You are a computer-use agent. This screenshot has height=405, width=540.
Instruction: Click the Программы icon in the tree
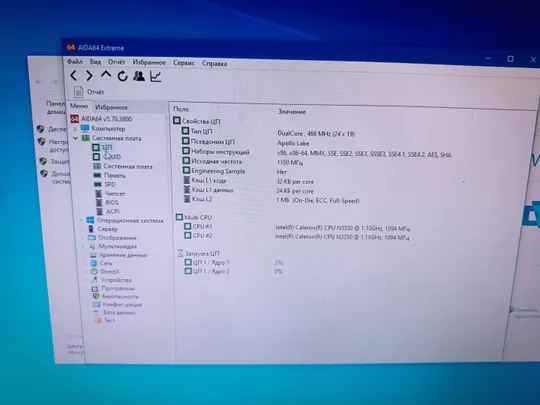point(95,288)
